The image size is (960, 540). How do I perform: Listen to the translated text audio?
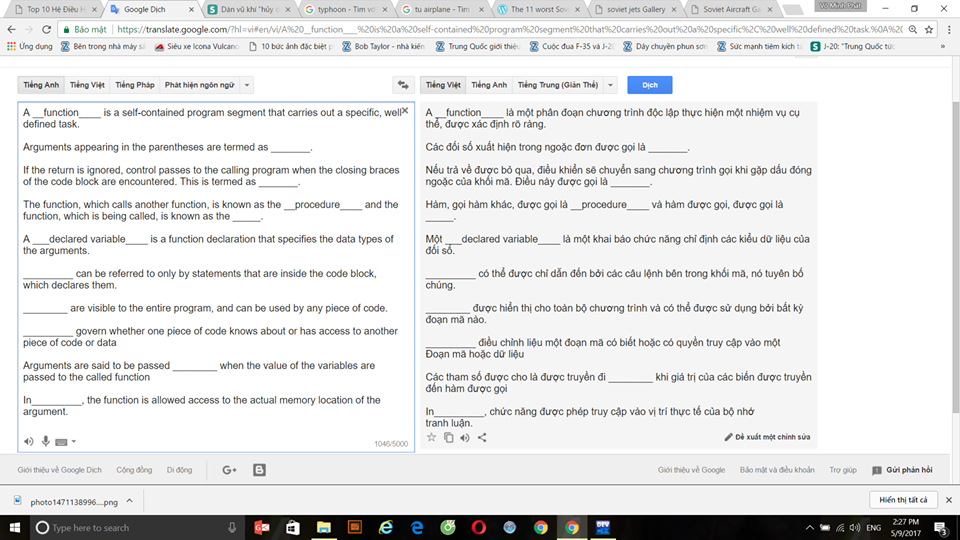(465, 437)
